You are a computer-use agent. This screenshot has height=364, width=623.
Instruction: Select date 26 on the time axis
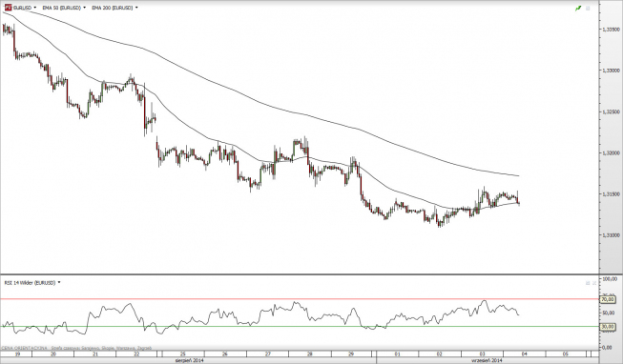pos(225,354)
